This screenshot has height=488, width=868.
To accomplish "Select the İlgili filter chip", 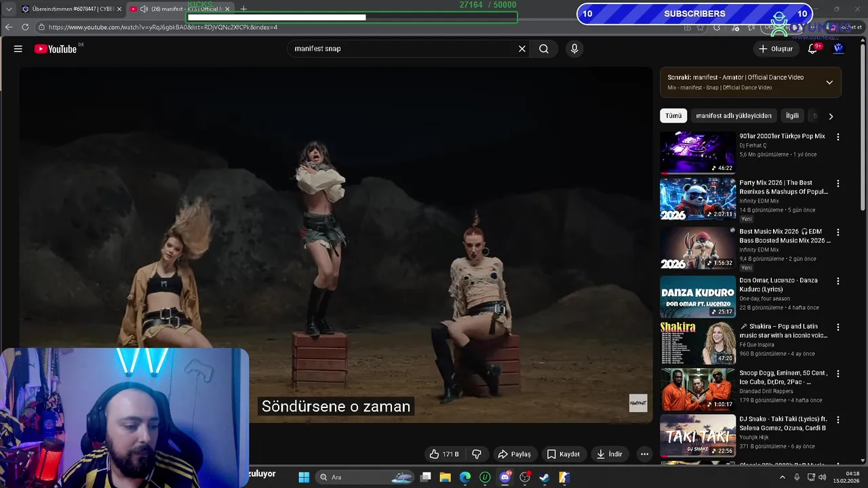I will click(792, 116).
